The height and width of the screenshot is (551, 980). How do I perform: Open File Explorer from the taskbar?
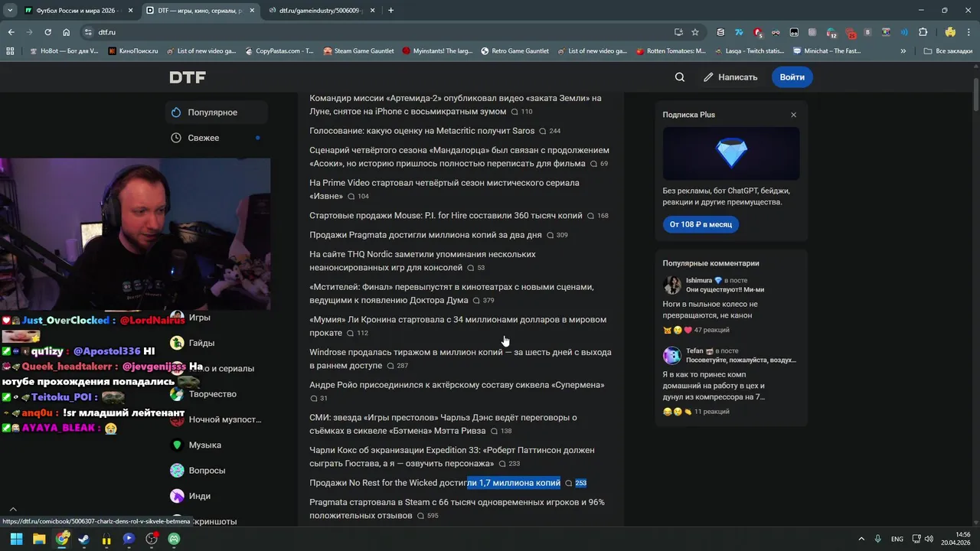(x=39, y=539)
